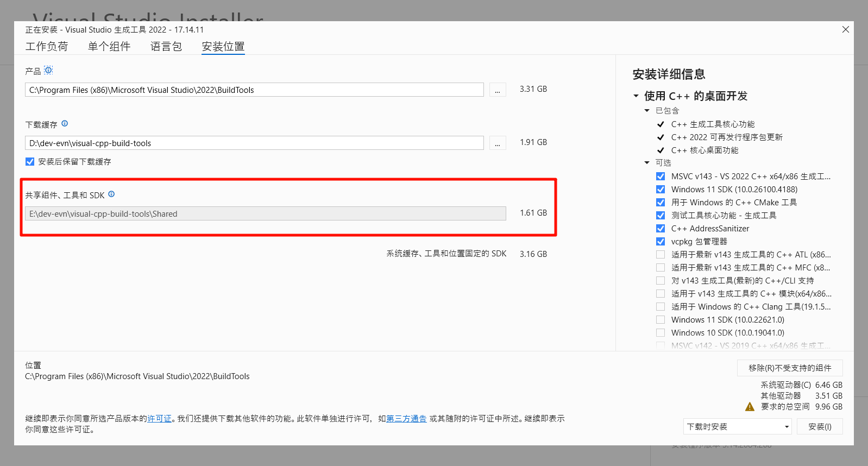This screenshot has width=868, height=466.
Task: Click the shared components path field
Action: tap(266, 213)
